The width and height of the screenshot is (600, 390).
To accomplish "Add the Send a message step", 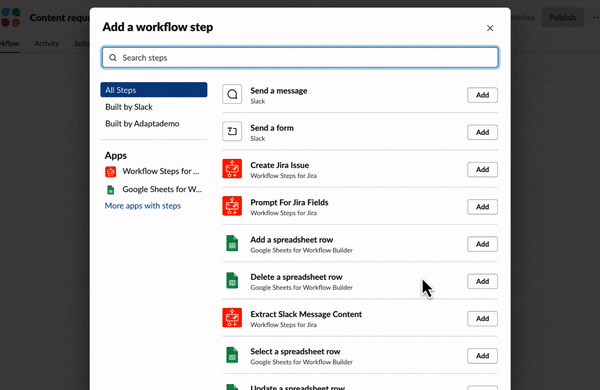I will 482,95.
